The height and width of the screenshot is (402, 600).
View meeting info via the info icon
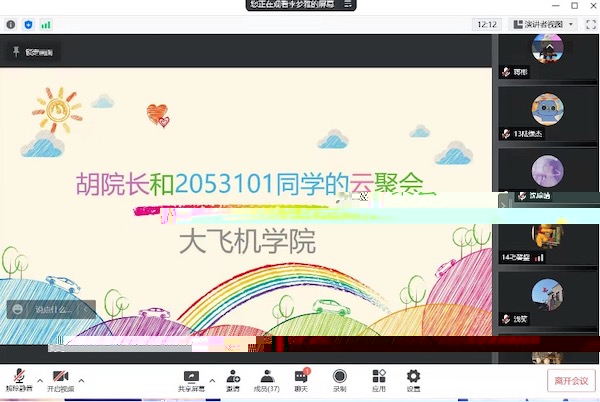tap(11, 25)
